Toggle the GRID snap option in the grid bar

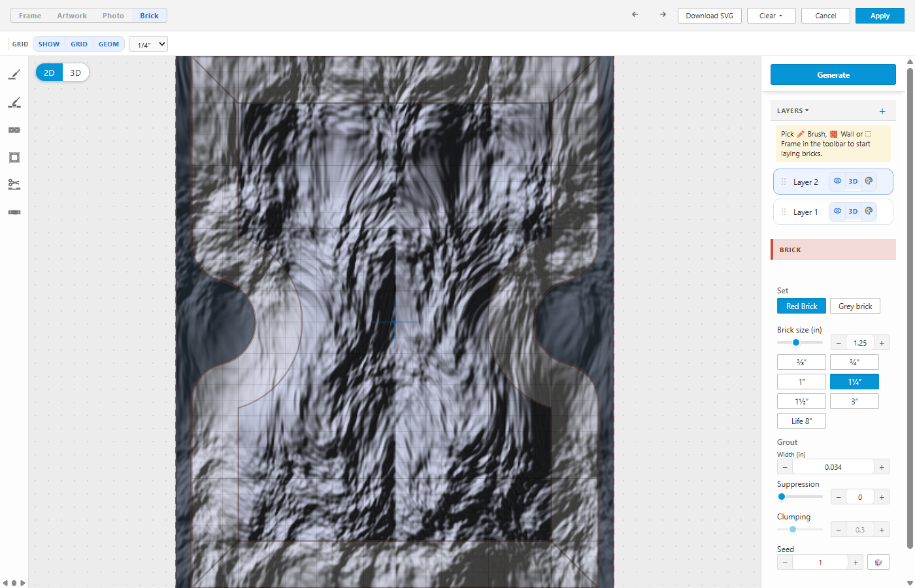pos(79,44)
